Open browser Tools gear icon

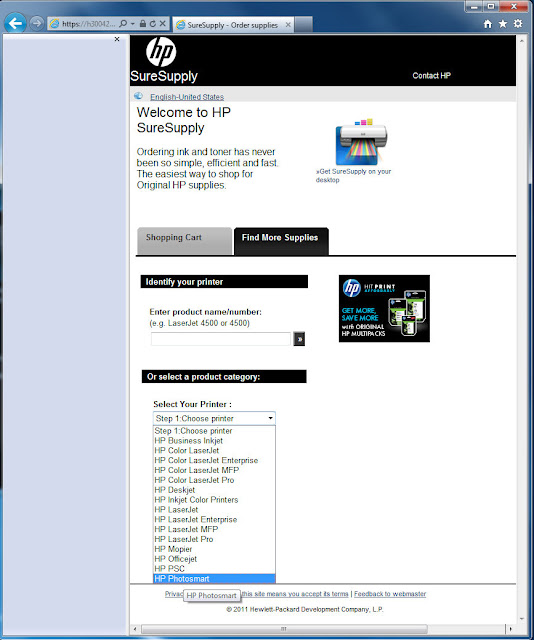point(518,24)
